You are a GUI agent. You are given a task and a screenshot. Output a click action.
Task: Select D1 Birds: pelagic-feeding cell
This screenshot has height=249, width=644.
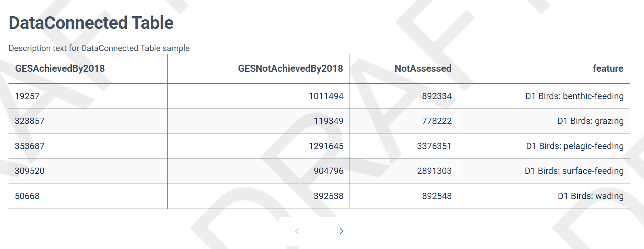pyautogui.click(x=575, y=146)
